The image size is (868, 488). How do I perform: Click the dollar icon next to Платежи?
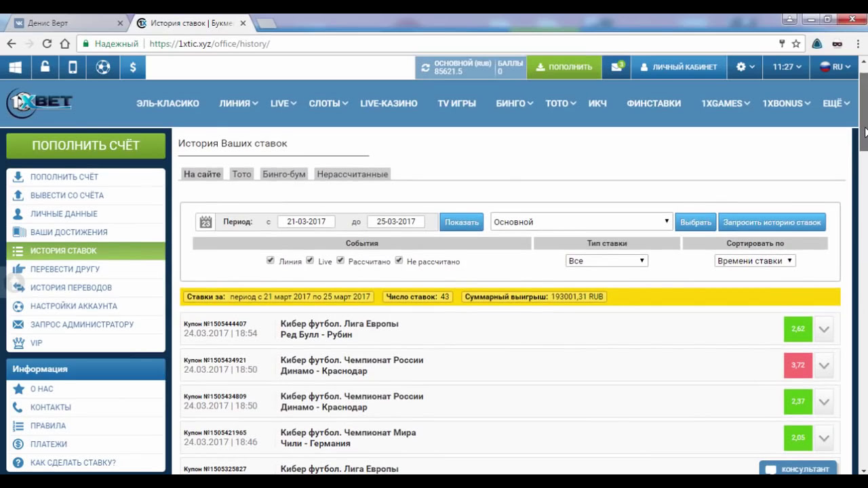(18, 444)
